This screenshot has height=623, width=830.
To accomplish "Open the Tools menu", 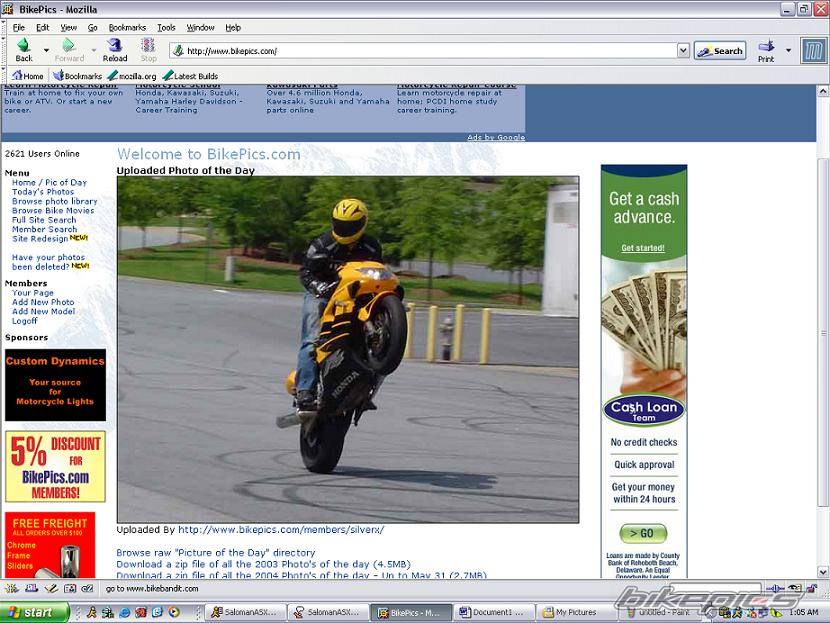I will point(166,27).
